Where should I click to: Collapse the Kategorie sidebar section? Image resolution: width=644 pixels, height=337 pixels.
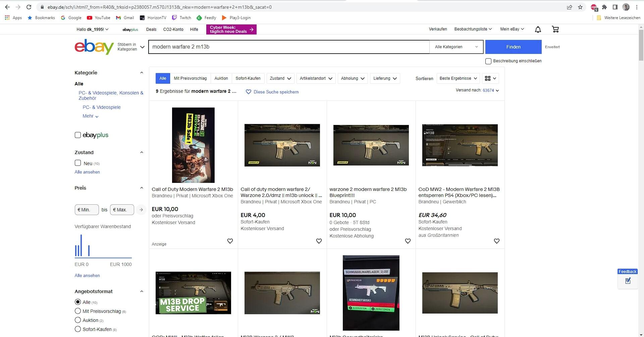(142, 73)
